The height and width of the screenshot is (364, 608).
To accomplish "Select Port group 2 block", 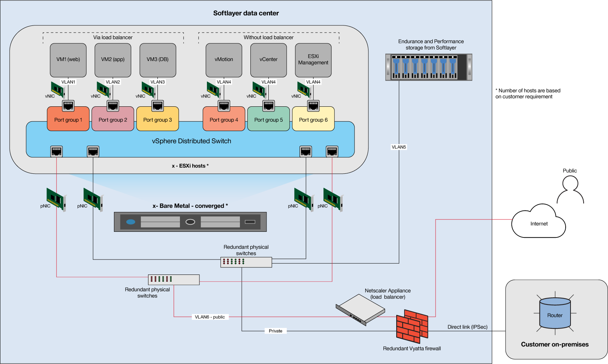I will 113,119.
